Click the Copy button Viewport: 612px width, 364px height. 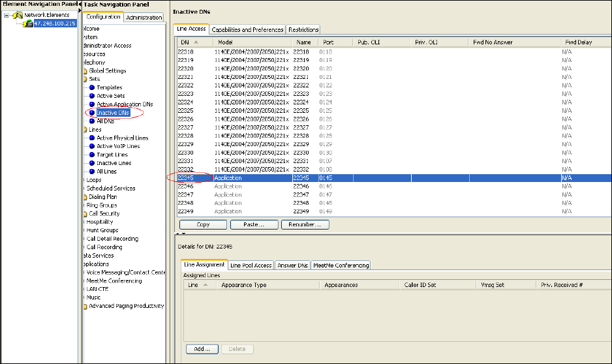203,224
